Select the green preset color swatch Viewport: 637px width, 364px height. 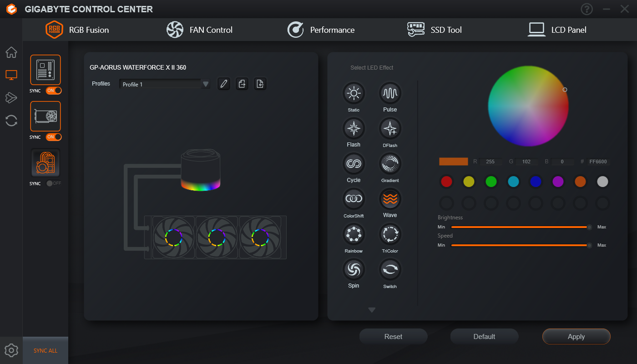491,182
